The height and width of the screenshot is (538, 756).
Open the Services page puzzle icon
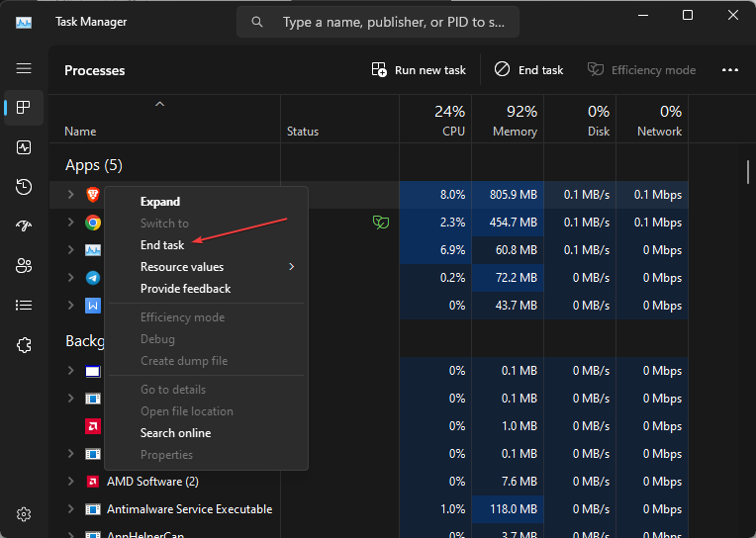[24, 345]
